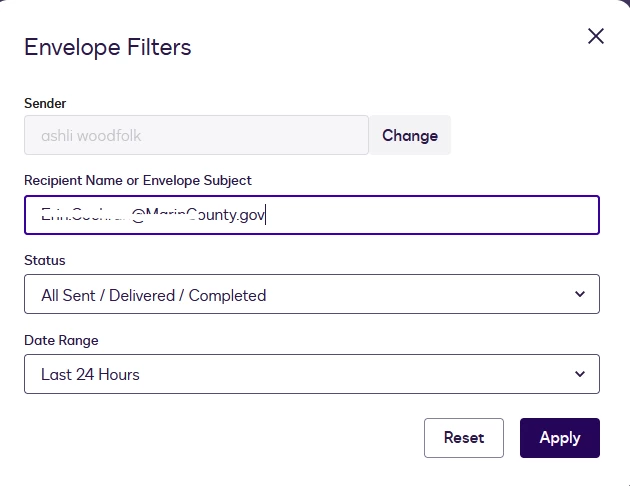Expand the Status chevron arrow
Image resolution: width=630 pixels, height=486 pixels.
click(580, 294)
